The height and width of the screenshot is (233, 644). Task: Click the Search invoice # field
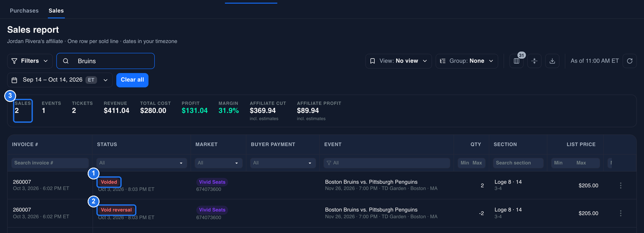(50, 163)
